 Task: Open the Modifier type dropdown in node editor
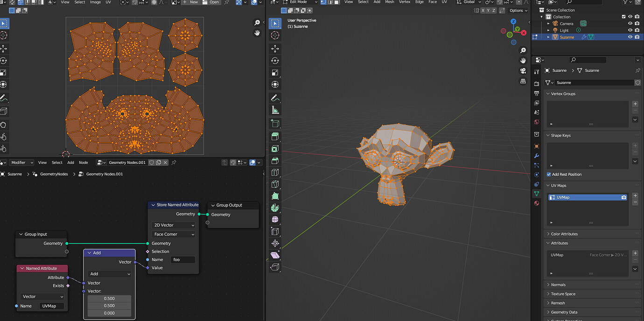(22, 162)
